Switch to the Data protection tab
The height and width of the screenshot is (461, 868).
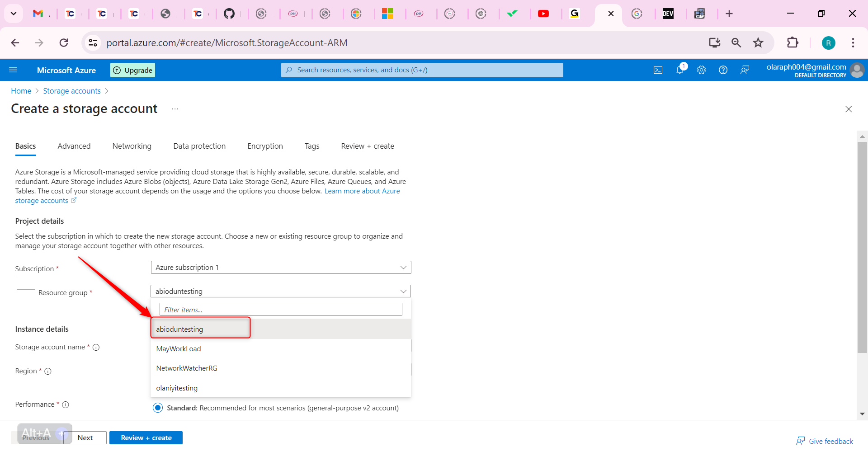[x=199, y=146]
